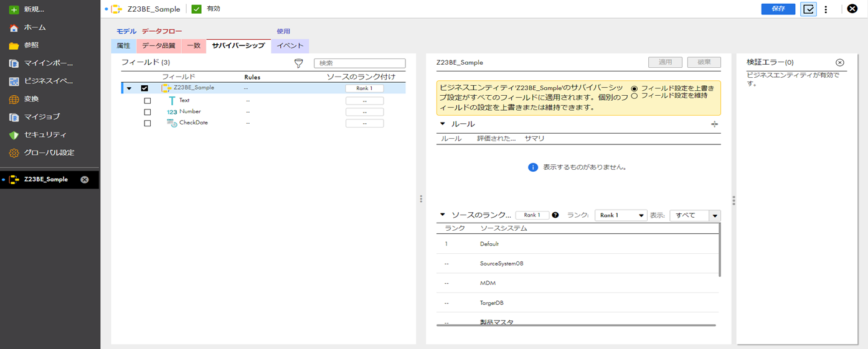Click the New (新規) plus icon

point(14,9)
